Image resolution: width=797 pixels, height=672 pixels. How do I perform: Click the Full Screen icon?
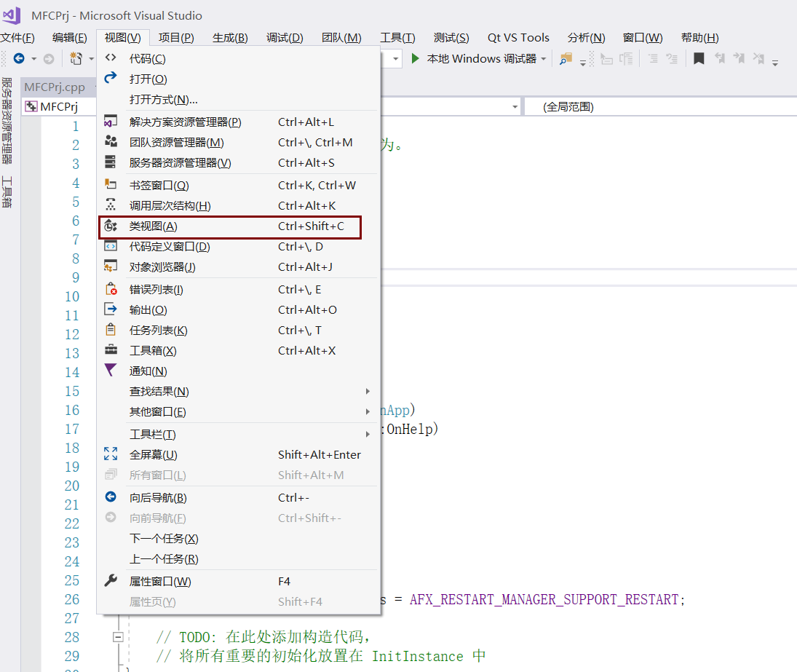click(111, 454)
